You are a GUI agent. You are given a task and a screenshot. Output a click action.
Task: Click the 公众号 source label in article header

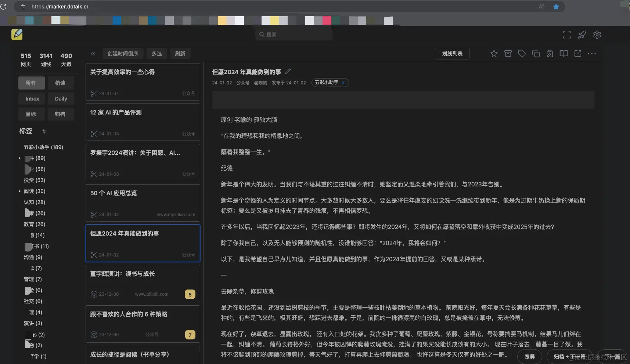coord(243,83)
